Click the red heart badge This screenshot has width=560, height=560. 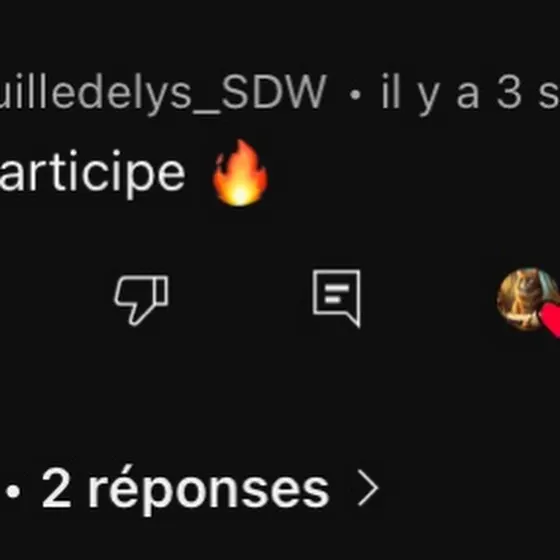[x=552, y=319]
